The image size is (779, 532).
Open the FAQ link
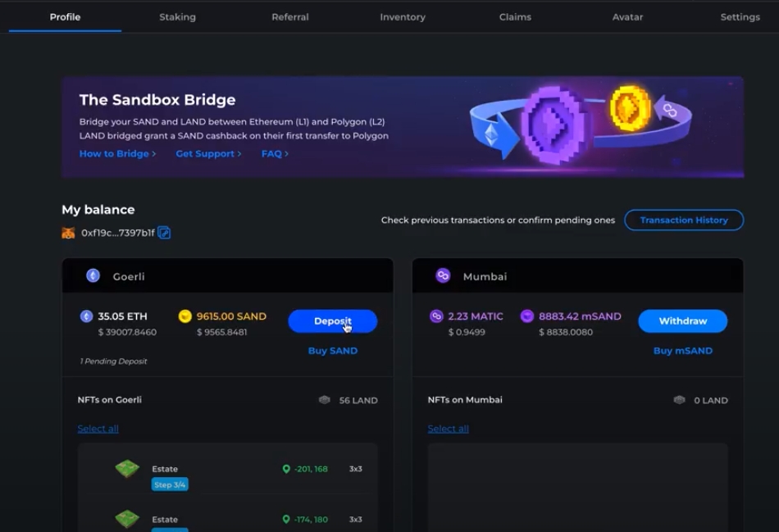point(275,154)
